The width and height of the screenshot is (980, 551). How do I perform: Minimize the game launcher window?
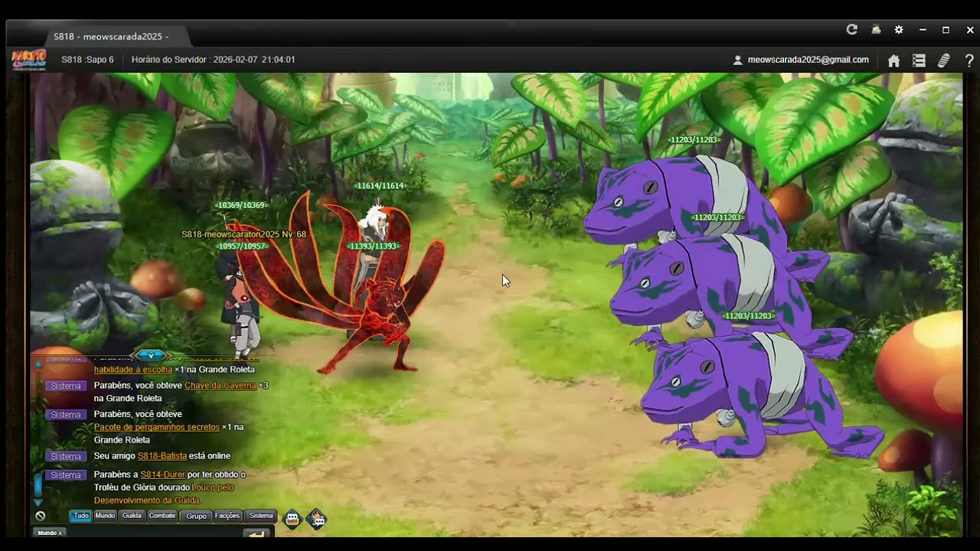pyautogui.click(x=923, y=30)
